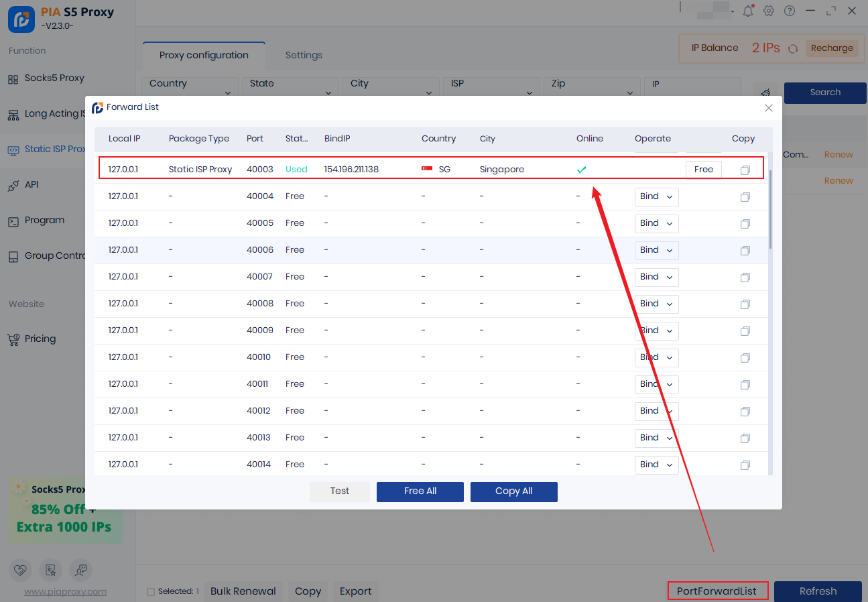Open the settings gear icon

(x=769, y=11)
